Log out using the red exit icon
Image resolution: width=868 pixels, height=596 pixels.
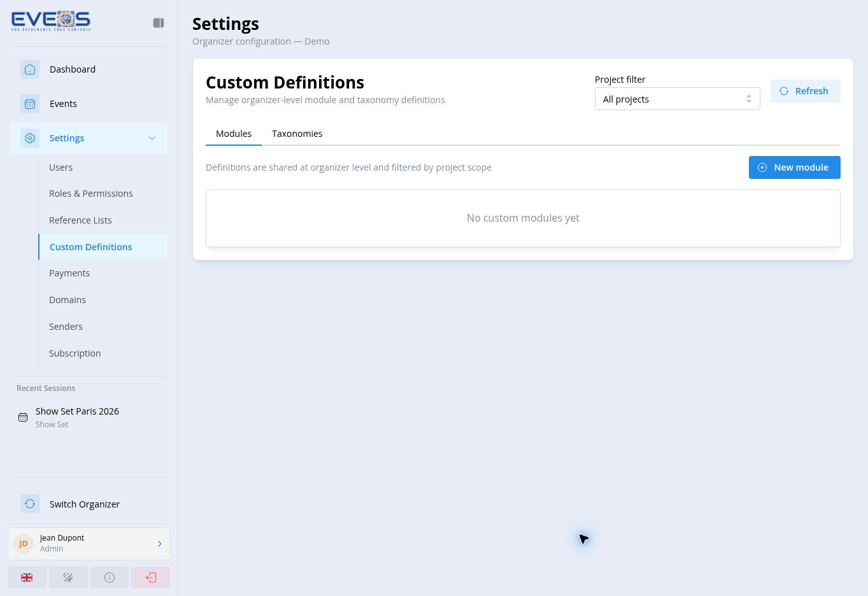coord(151,578)
